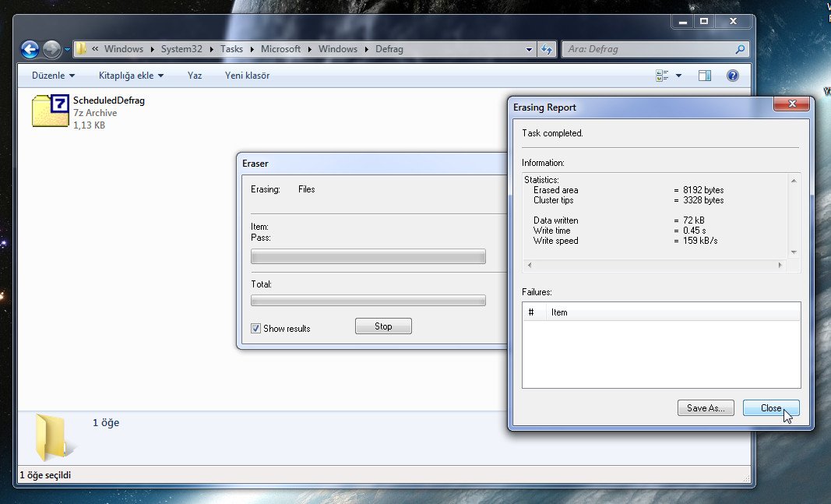This screenshot has height=504, width=831.
Task: Open the Düzenle menu
Action: click(x=53, y=76)
